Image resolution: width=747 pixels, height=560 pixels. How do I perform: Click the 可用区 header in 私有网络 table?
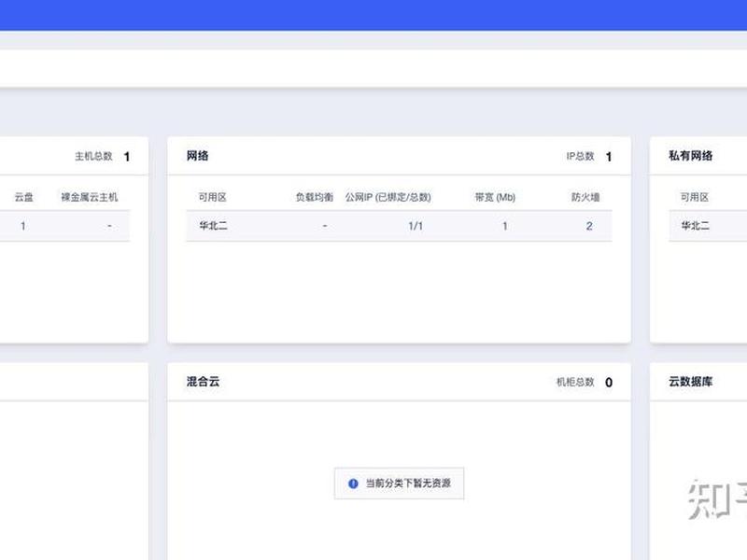tap(695, 197)
